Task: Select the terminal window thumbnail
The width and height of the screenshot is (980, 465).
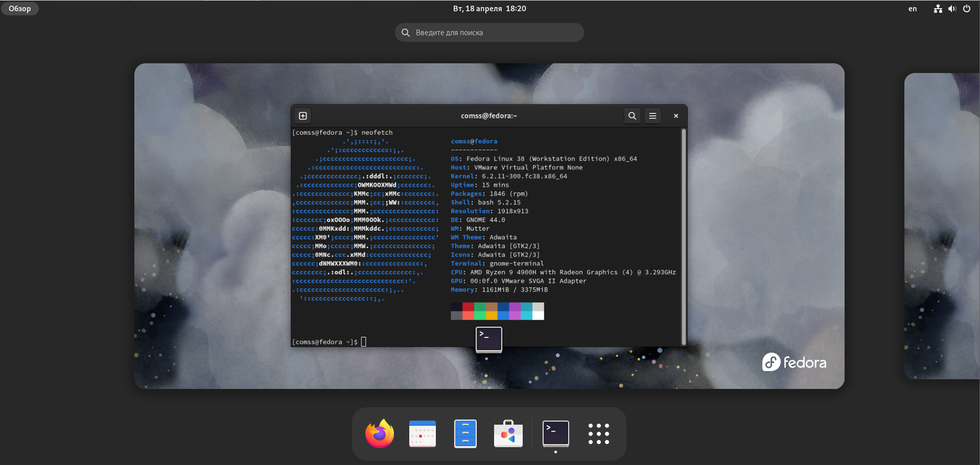Action: pyautogui.click(x=489, y=225)
